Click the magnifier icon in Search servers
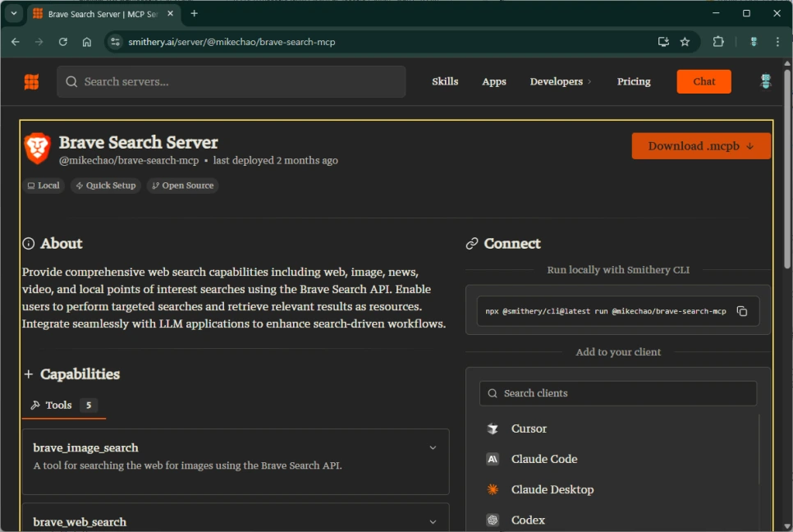The height and width of the screenshot is (532, 793). click(x=71, y=81)
